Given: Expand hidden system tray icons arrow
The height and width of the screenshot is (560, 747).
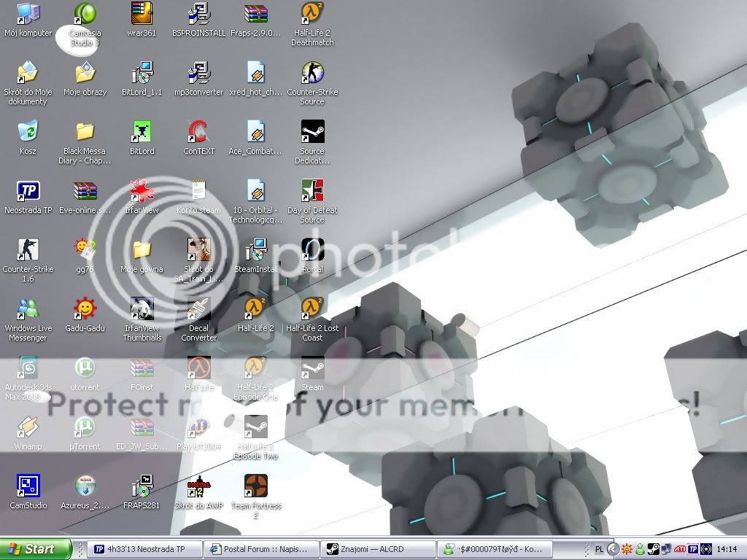Looking at the screenshot, I should [x=614, y=550].
